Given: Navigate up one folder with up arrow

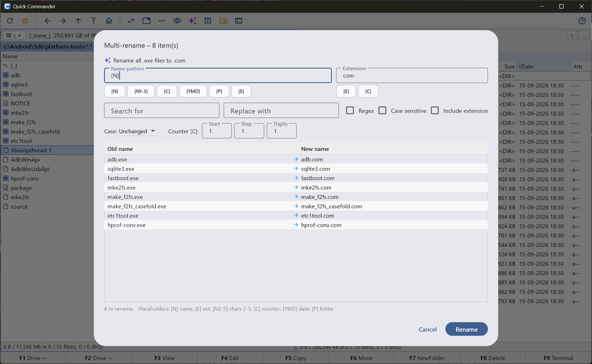Looking at the screenshot, I should tap(78, 21).
